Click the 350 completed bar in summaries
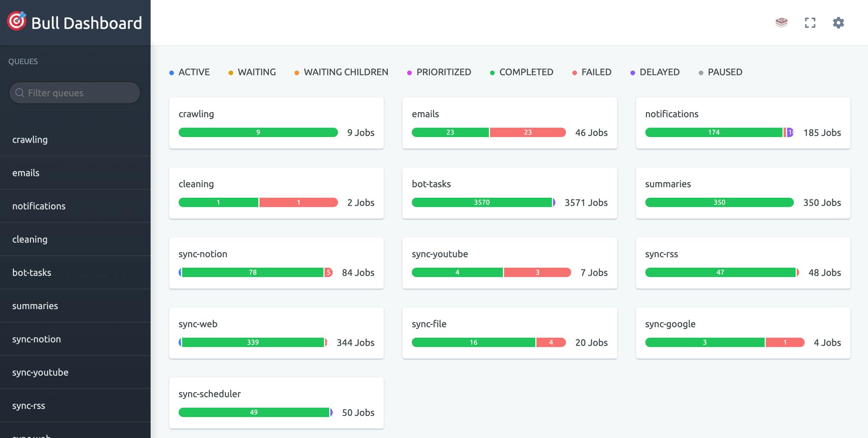The height and width of the screenshot is (438, 868). click(x=719, y=203)
